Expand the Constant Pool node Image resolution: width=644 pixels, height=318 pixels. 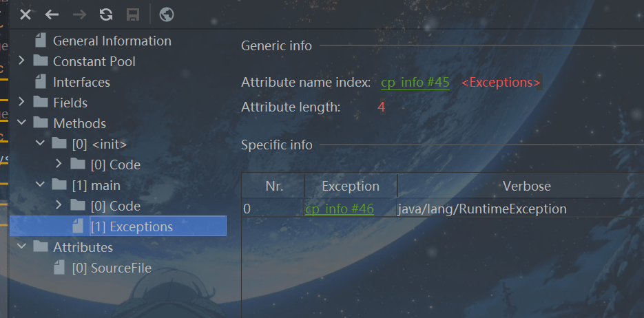[x=21, y=61]
